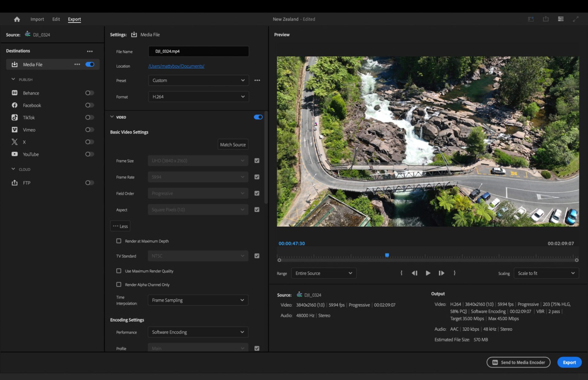Check Render Alpha Channel Only
This screenshot has height=380, width=588.
[x=119, y=284]
